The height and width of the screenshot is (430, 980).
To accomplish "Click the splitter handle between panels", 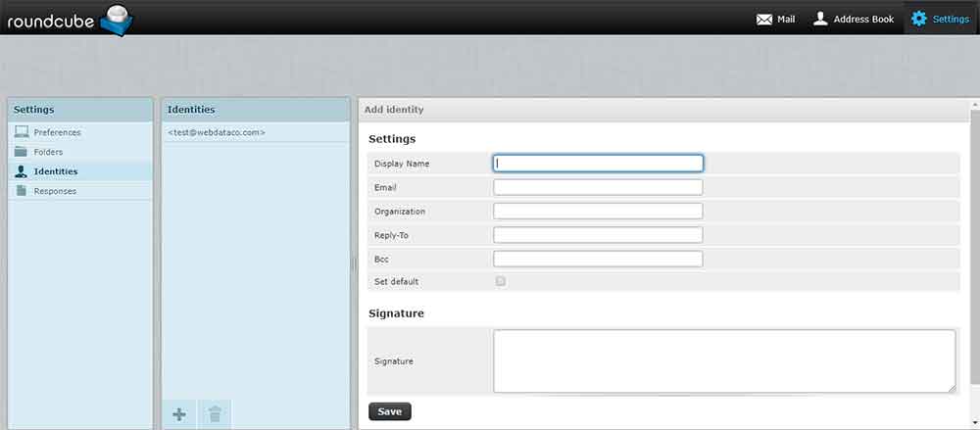I will pyautogui.click(x=354, y=263).
